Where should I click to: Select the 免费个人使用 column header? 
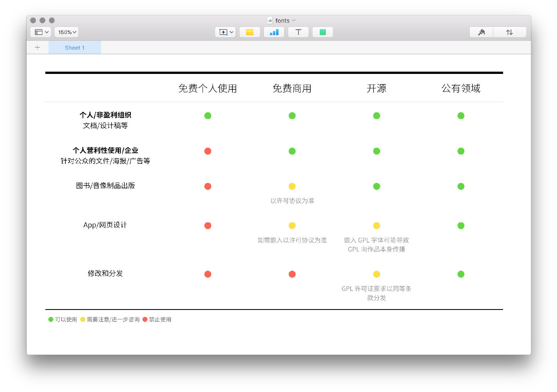click(x=207, y=88)
